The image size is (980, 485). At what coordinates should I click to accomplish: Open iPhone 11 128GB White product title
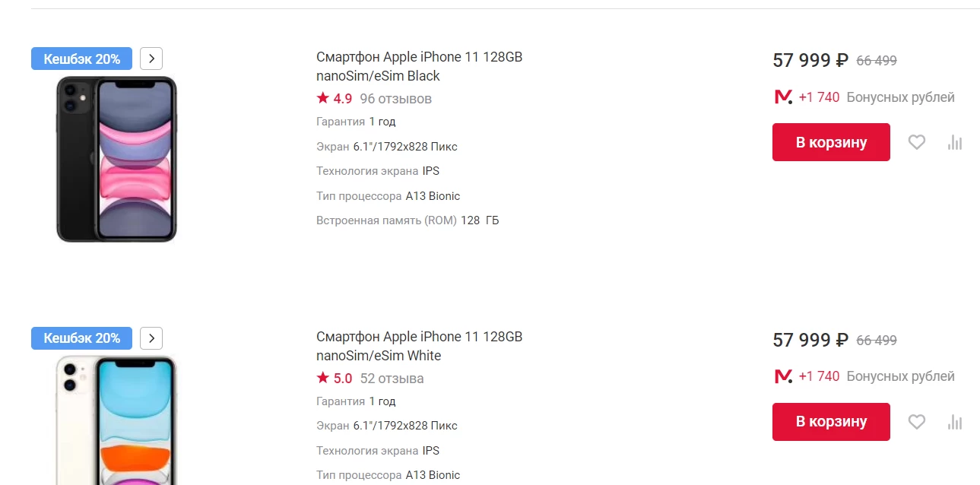419,346
